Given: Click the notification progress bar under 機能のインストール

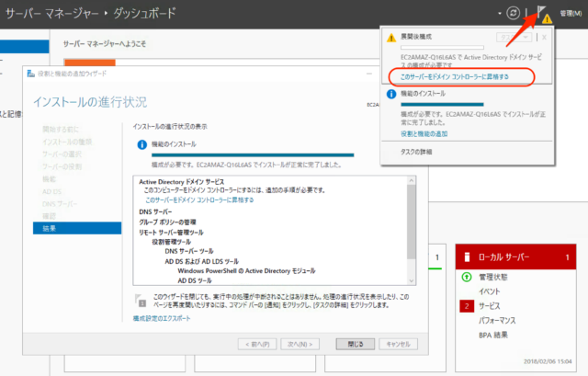Looking at the screenshot, I should (x=442, y=104).
